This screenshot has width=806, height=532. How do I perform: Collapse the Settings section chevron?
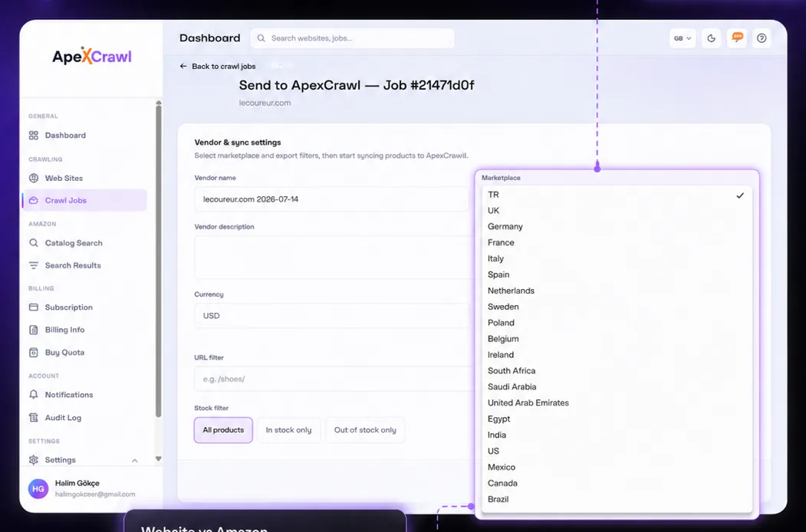pos(135,460)
